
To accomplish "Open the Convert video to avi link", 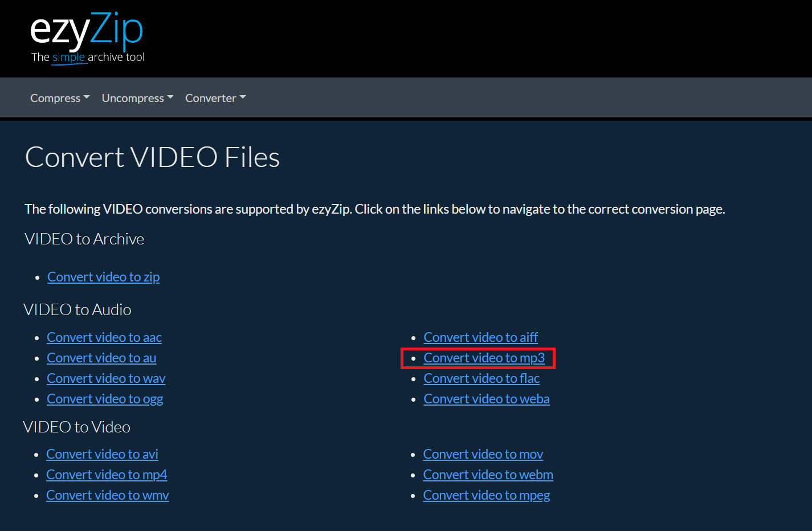I will pyautogui.click(x=102, y=454).
